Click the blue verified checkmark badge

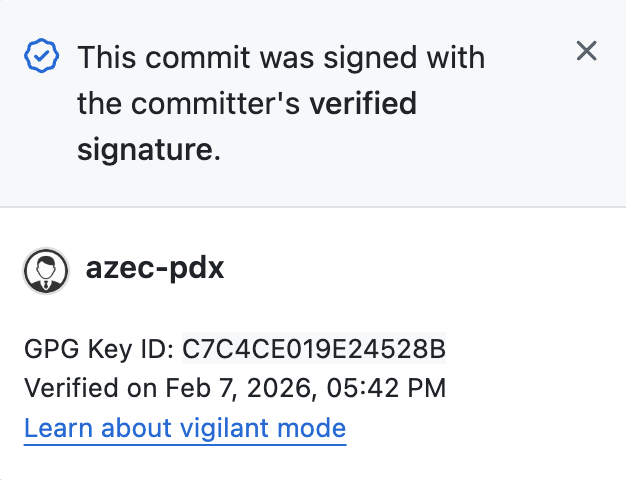pyautogui.click(x=41, y=56)
